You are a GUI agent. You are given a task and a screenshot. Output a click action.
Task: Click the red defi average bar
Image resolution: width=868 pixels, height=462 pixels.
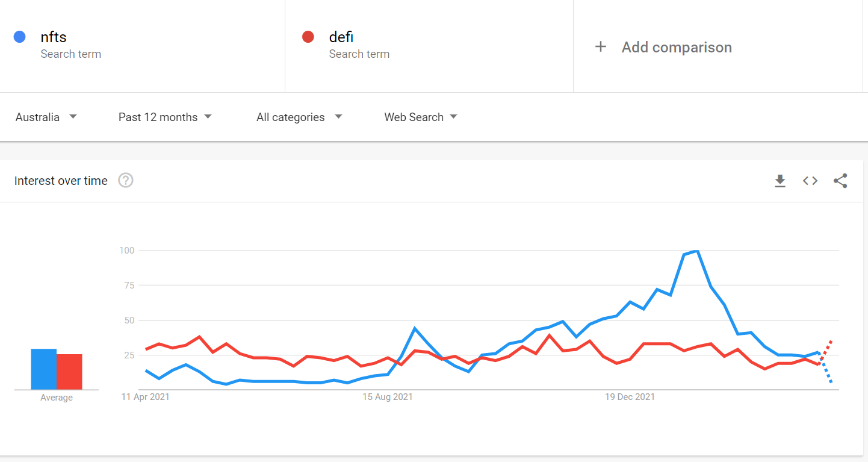(x=69, y=372)
